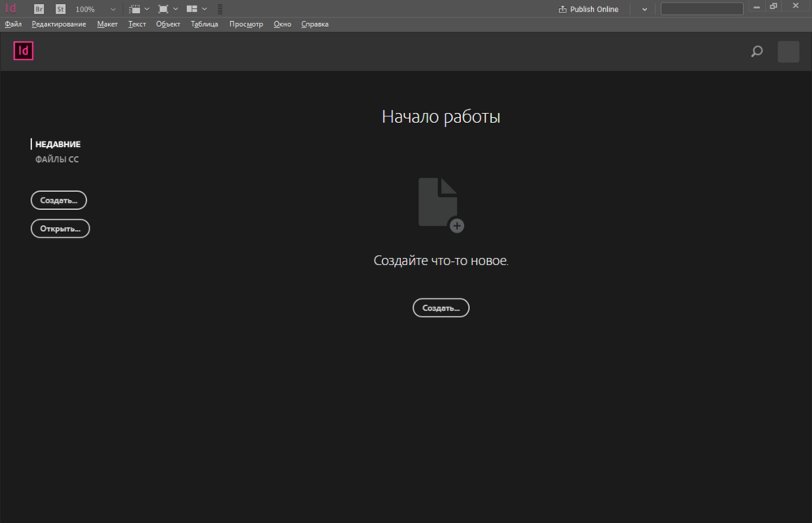Viewport: 812px width, 523px height.
Task: Switch to the ФАЙЛЫ CC tab
Action: (57, 159)
